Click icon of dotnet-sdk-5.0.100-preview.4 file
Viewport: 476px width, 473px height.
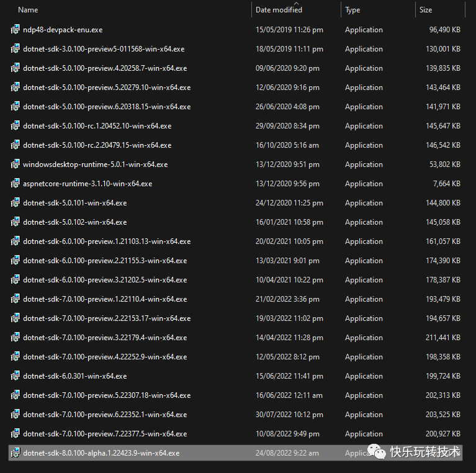pos(15,68)
